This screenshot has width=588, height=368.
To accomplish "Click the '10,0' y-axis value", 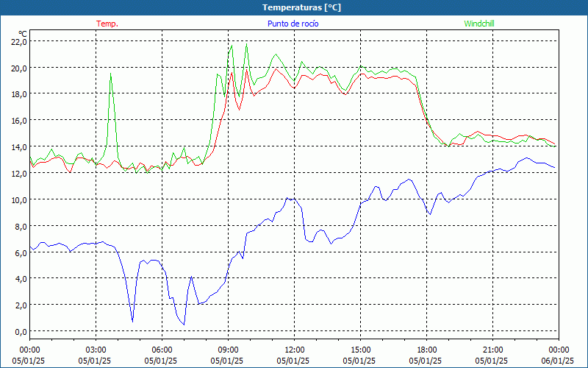I will 19,199.
